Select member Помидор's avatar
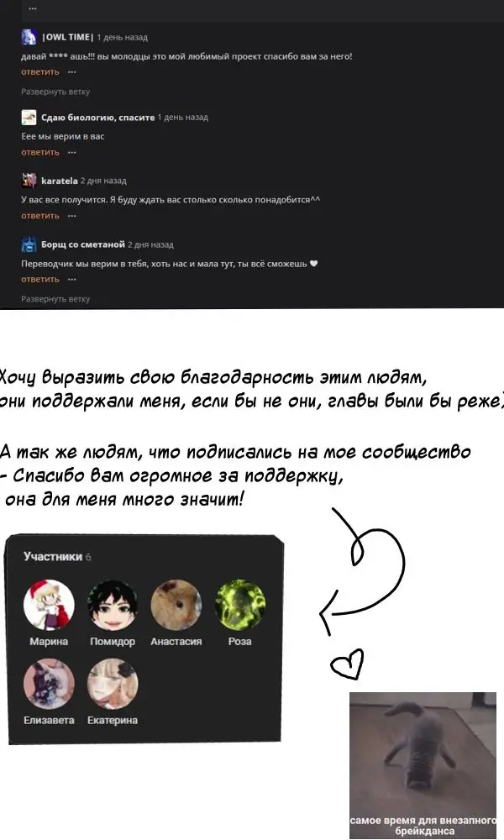The image size is (504, 840). 113,605
